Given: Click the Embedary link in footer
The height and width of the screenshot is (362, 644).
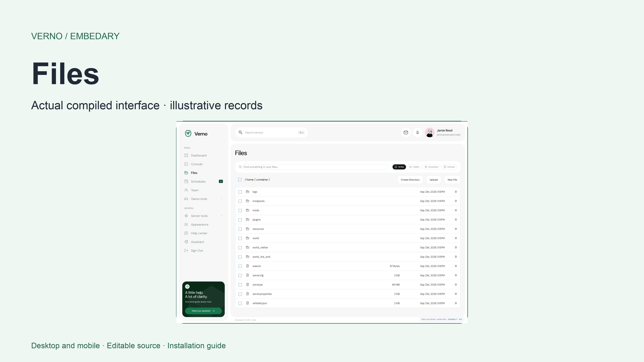Looking at the screenshot, I should click(x=452, y=319).
